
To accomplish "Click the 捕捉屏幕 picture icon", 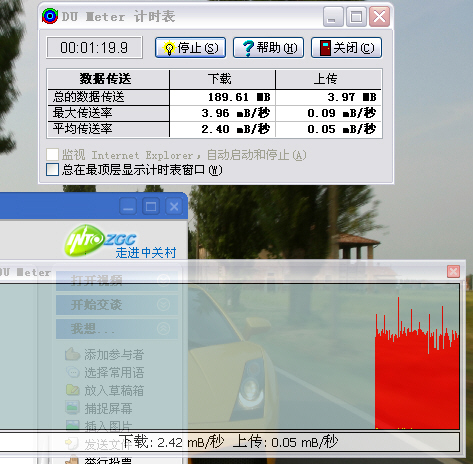I will click(x=72, y=408).
